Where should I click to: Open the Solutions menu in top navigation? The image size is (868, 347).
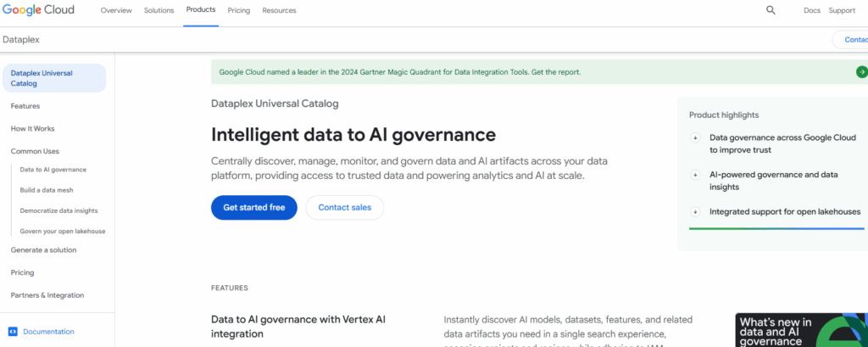[159, 10]
